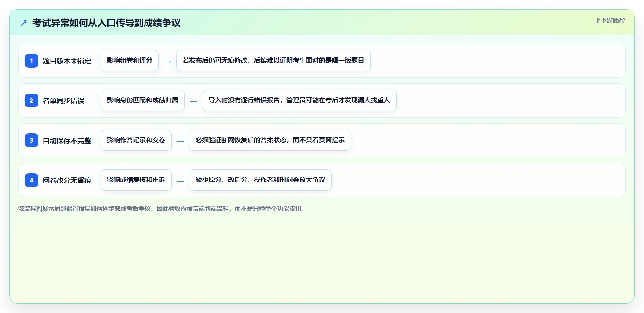Screen dimensions: 644x313
Task: Click the arrow after 影响组卷和评分
Action: (168, 61)
